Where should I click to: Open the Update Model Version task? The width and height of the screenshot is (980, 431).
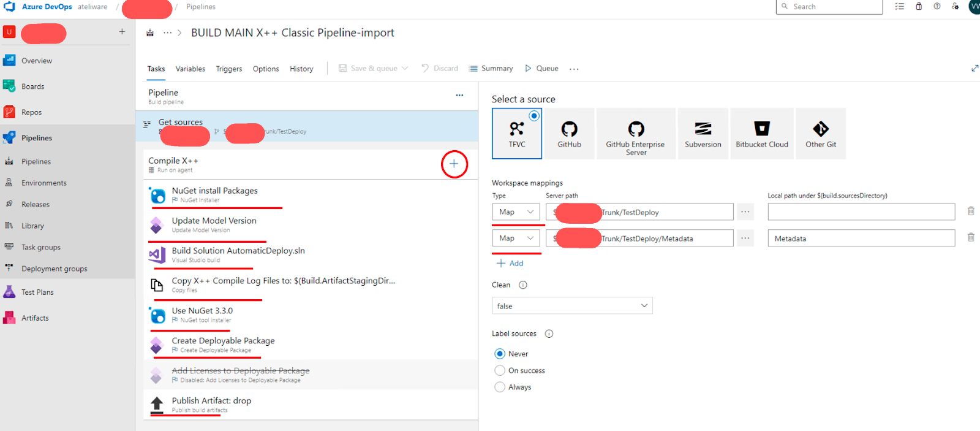tap(311, 224)
